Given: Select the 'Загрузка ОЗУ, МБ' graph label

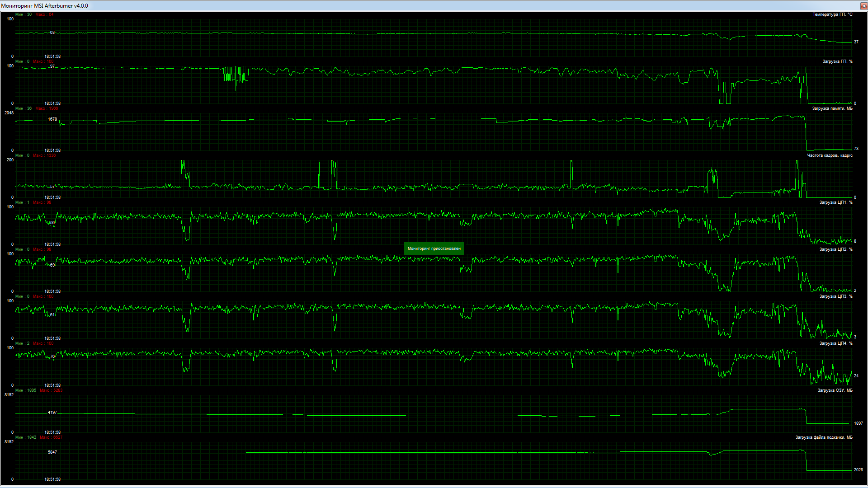Looking at the screenshot, I should (x=835, y=390).
